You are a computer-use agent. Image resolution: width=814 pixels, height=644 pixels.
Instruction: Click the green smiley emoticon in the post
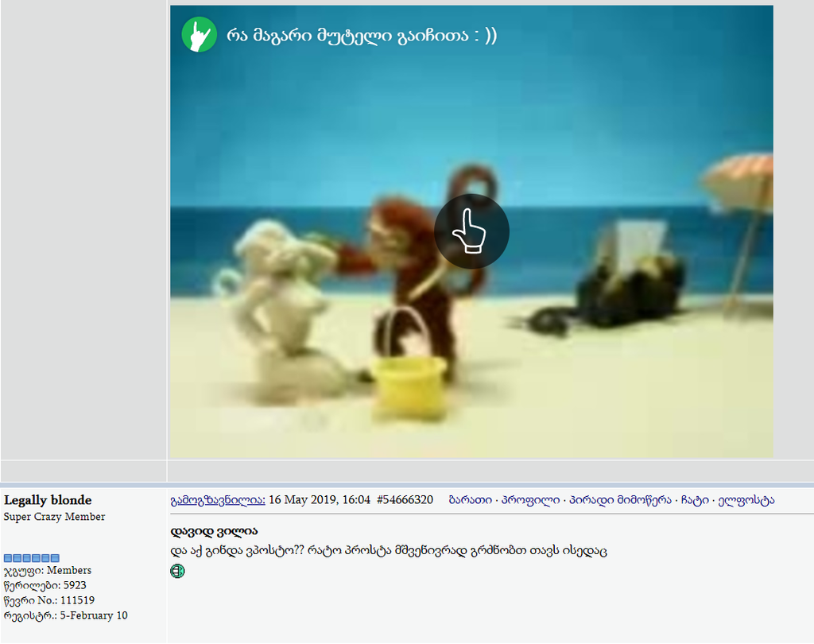tap(177, 572)
